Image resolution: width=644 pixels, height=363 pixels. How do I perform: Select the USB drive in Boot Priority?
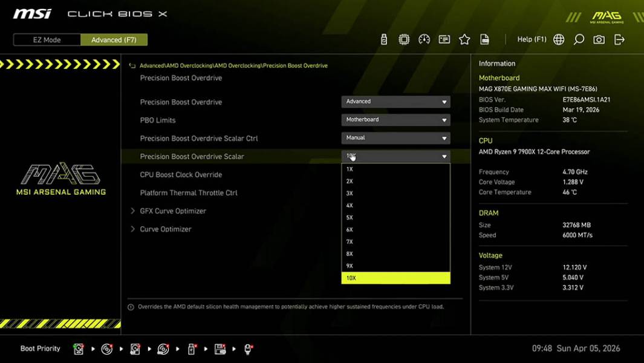pos(191,348)
